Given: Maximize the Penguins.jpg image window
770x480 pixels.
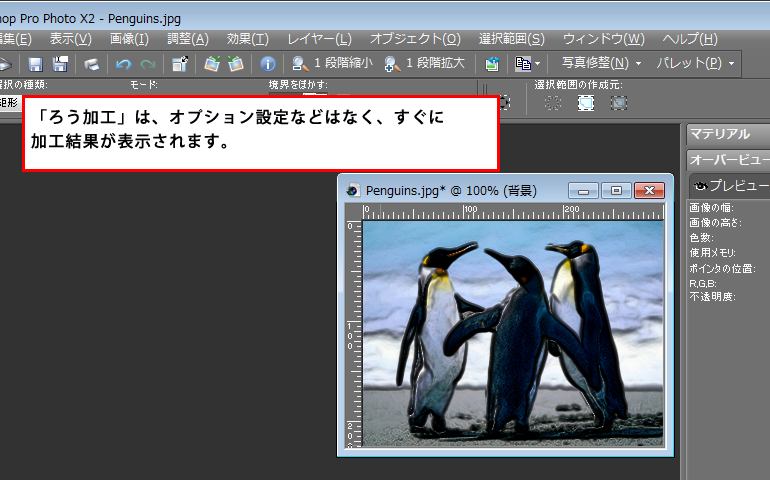Looking at the screenshot, I should click(616, 191).
